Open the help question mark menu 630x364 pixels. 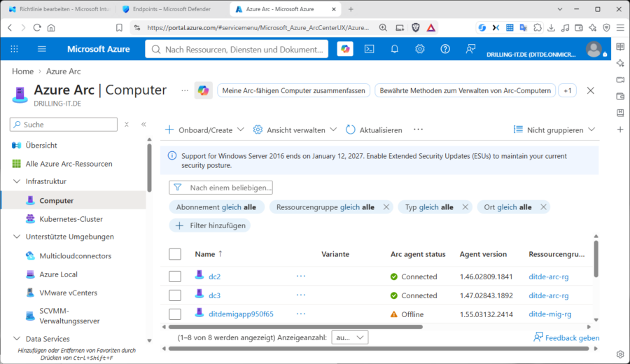coord(445,49)
